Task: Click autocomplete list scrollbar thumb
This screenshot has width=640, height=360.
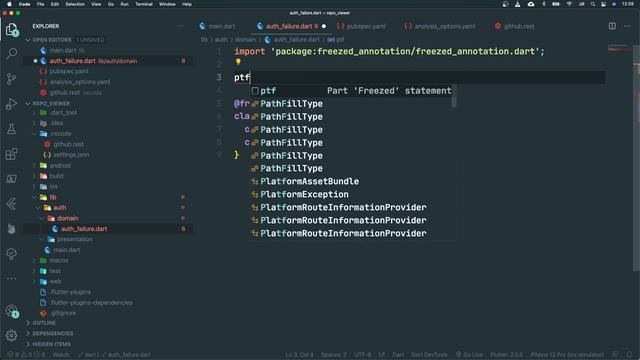Action: click(x=453, y=96)
